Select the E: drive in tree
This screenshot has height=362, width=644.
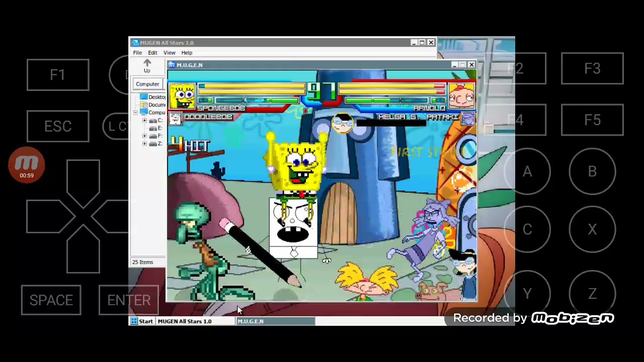click(x=156, y=128)
